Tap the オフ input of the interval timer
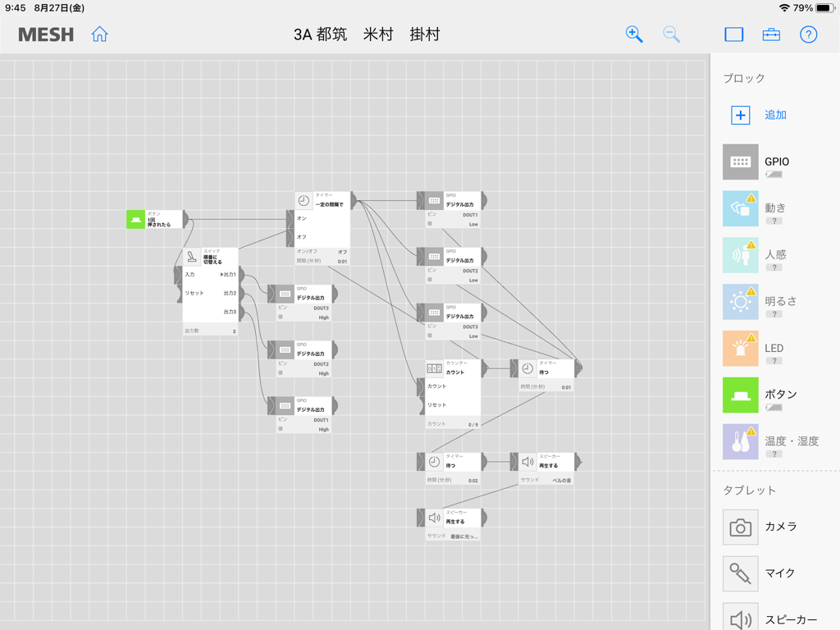The image size is (840, 630). coord(291,237)
